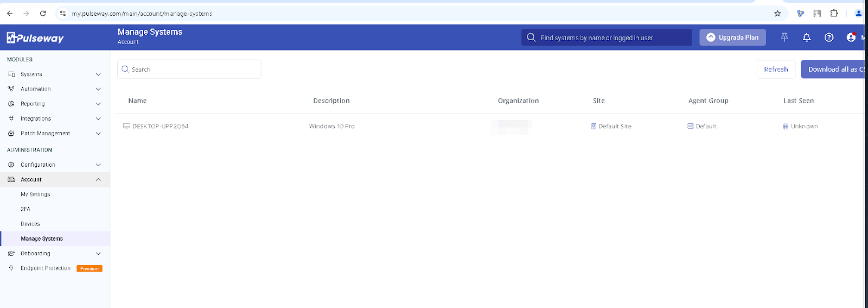Viewport: 868px width, 308px height.
Task: Sort by Name column header
Action: click(137, 100)
